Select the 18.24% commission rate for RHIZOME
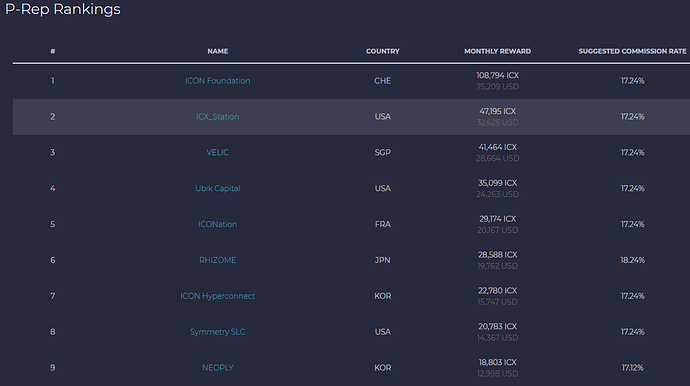690x386 pixels. 632,260
